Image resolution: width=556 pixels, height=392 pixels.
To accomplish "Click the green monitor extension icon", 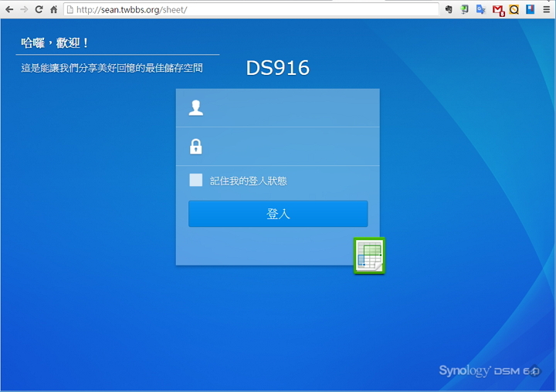I will coord(465,9).
